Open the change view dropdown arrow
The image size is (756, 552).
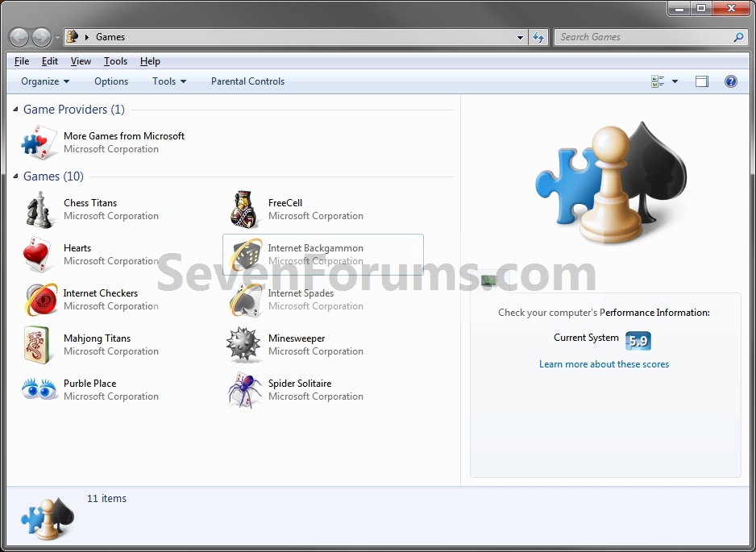(675, 81)
